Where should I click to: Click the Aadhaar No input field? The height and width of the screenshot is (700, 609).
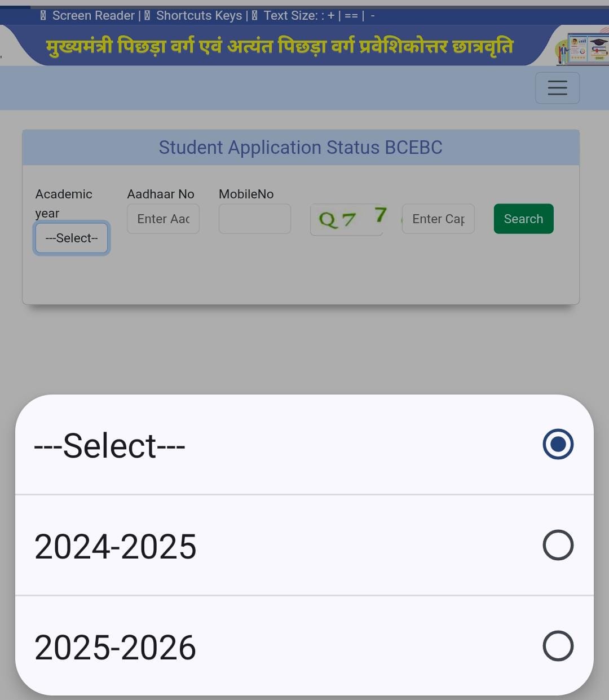pos(163,219)
